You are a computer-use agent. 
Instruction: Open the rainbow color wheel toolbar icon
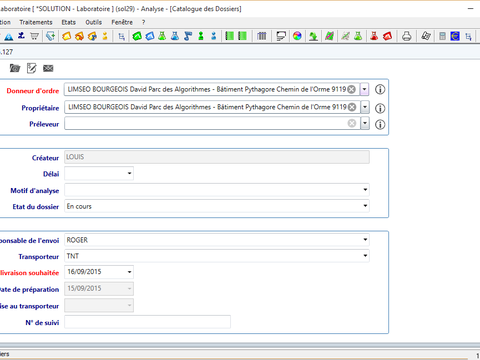(297, 36)
